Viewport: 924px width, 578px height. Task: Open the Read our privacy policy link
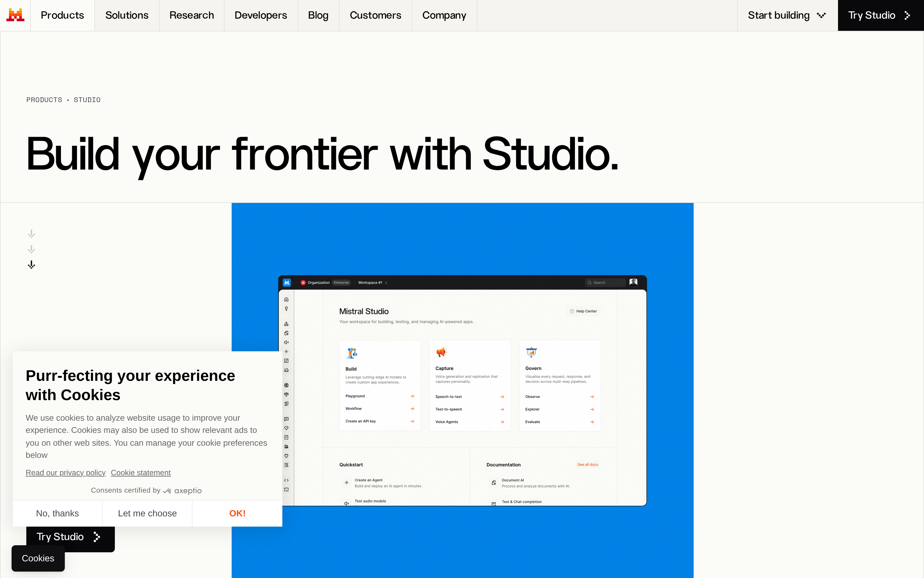66,472
